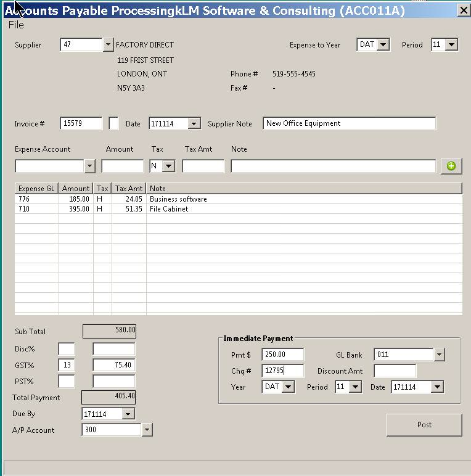Click the GST% field showing 13
Image resolution: width=471 pixels, height=476 pixels.
[67, 365]
